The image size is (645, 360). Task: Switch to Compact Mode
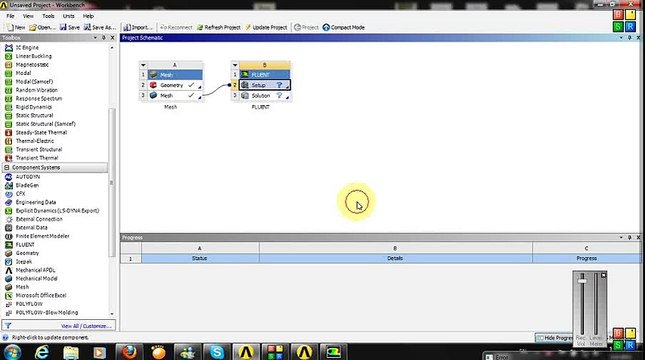click(344, 28)
